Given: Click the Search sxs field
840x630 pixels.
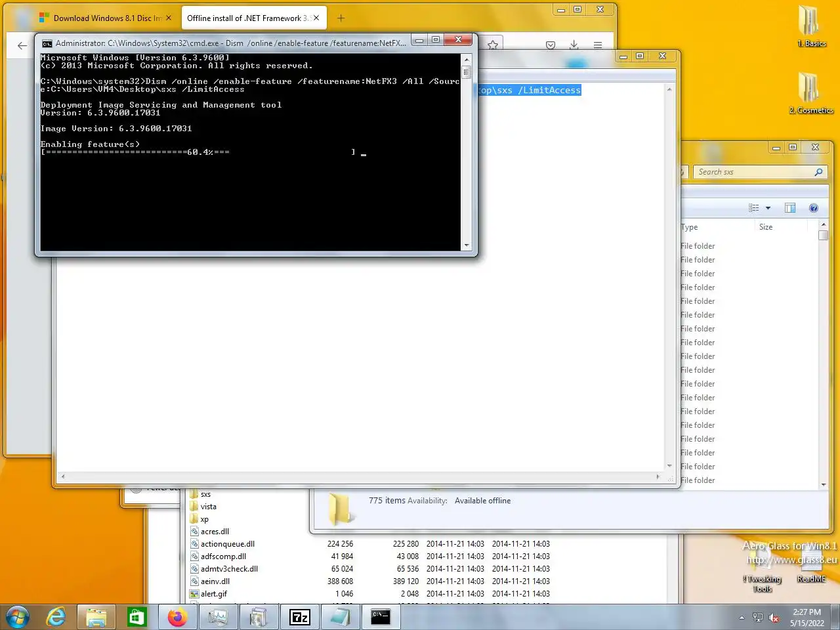Looking at the screenshot, I should coord(753,172).
